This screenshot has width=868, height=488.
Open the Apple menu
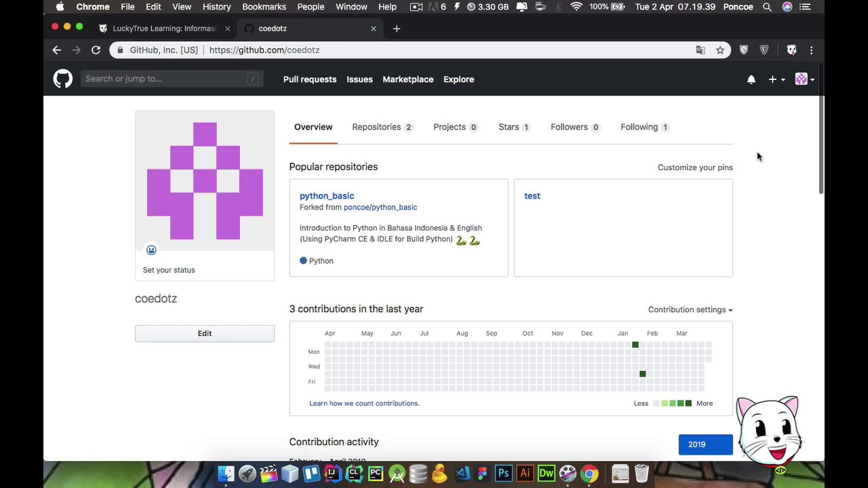(60, 7)
